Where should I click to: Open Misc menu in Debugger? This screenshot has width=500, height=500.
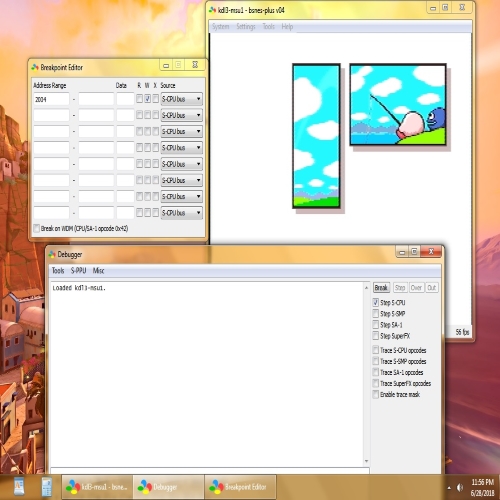click(x=99, y=270)
